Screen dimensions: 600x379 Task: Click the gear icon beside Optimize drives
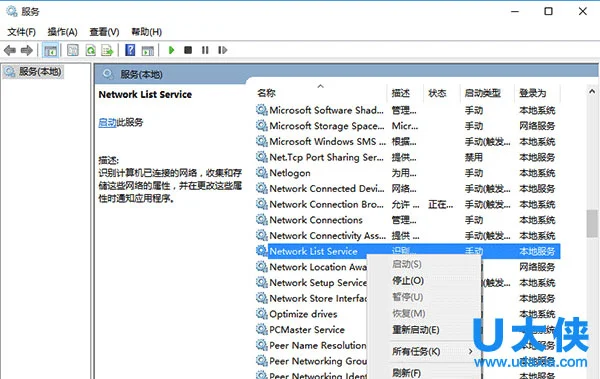pyautogui.click(x=262, y=314)
